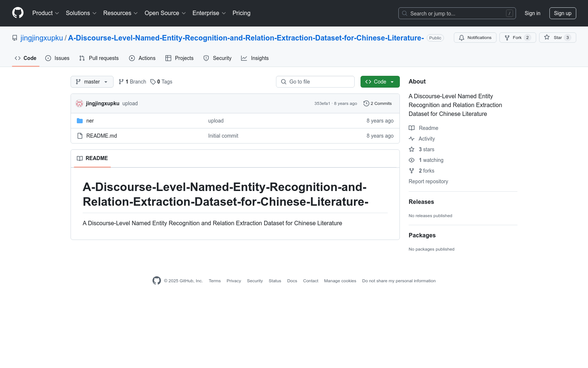
Task: Open the Pull requests tab
Action: tap(99, 58)
